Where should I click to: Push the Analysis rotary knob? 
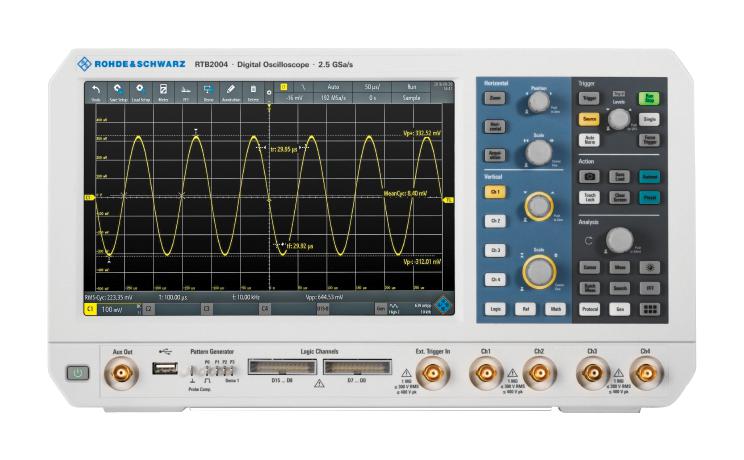coord(619,240)
